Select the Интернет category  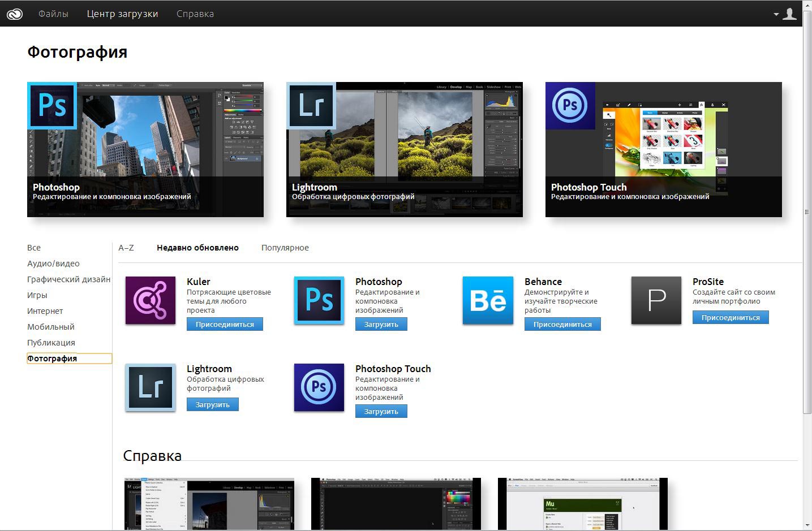(x=45, y=311)
